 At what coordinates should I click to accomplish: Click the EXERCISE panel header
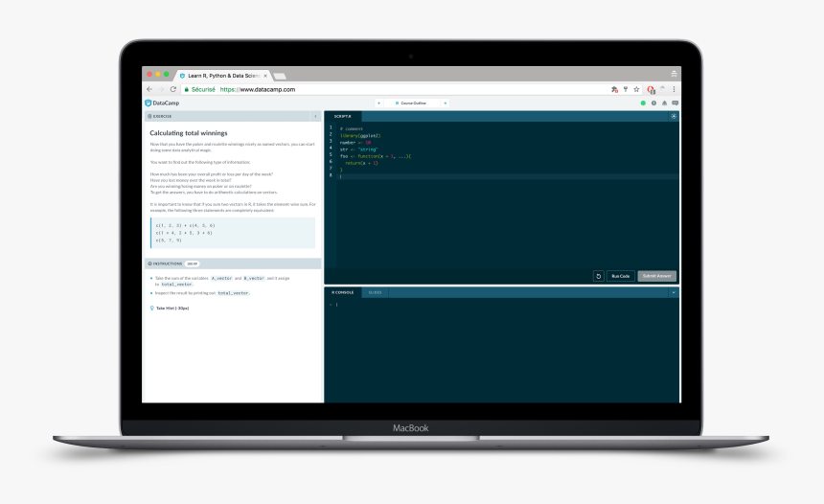233,116
